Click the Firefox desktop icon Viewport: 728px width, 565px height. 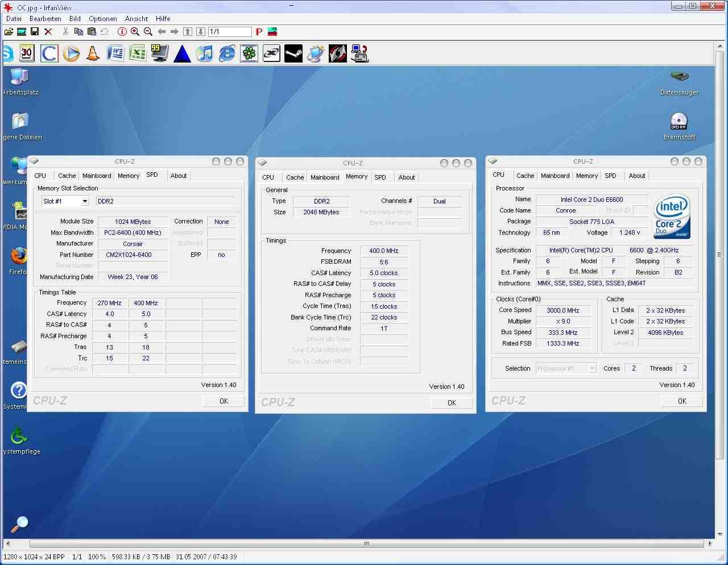coord(18,261)
